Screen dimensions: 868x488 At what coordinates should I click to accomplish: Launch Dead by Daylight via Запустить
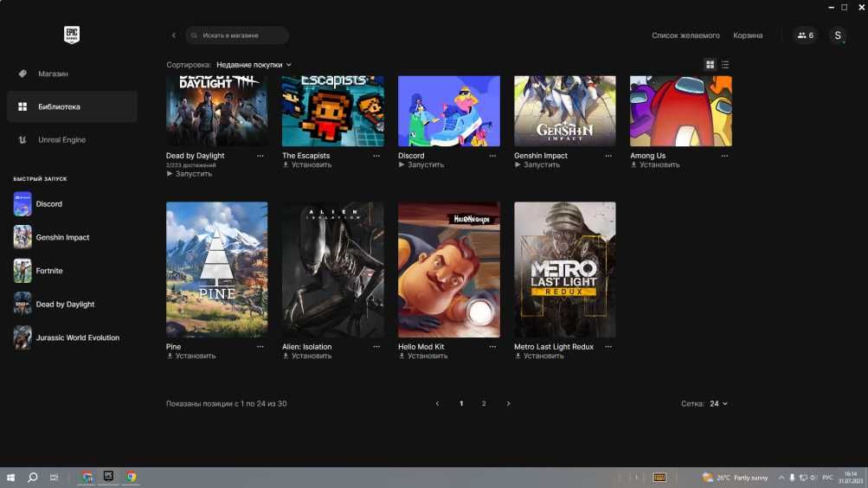click(x=190, y=174)
